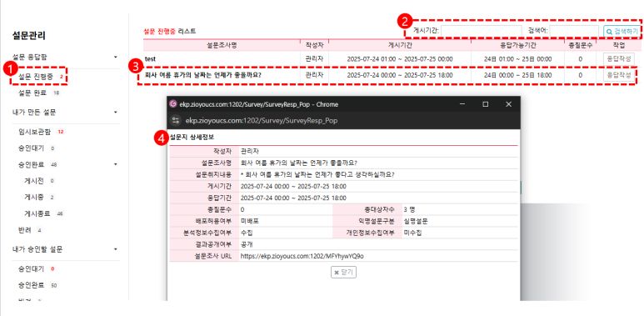
Task: Open 설문 진행중 menu item
Action: click(36, 76)
